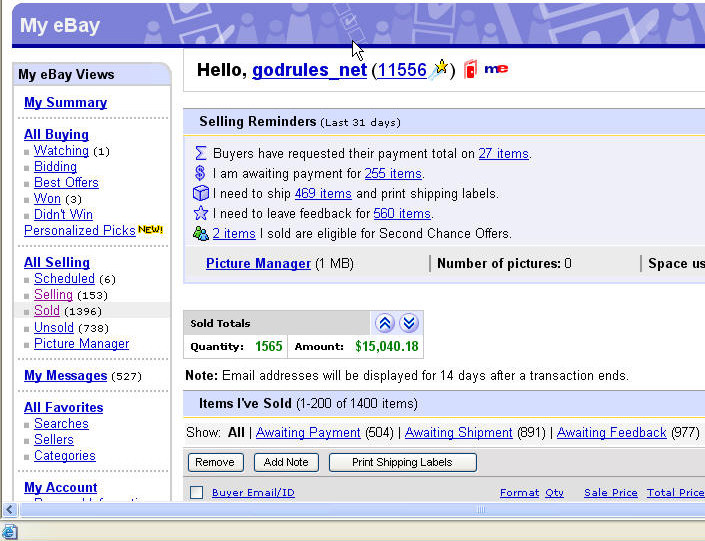This screenshot has height=541, width=705.
Task: Filter sold items by Awaiting Payment
Action: point(308,433)
